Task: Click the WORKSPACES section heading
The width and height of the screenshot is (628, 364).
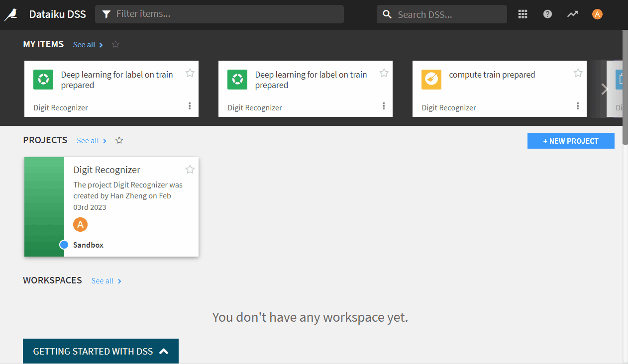Action: coord(52,280)
